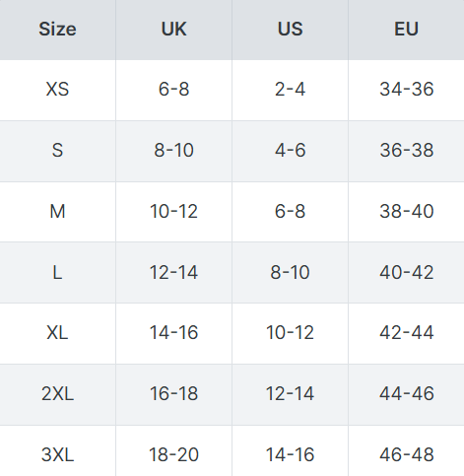This screenshot has height=476, width=464.
Task: Click the UK column header
Action: 173,30
